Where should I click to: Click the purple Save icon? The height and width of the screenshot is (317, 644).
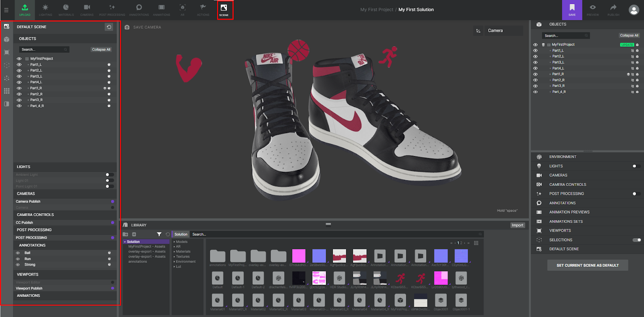click(x=572, y=10)
